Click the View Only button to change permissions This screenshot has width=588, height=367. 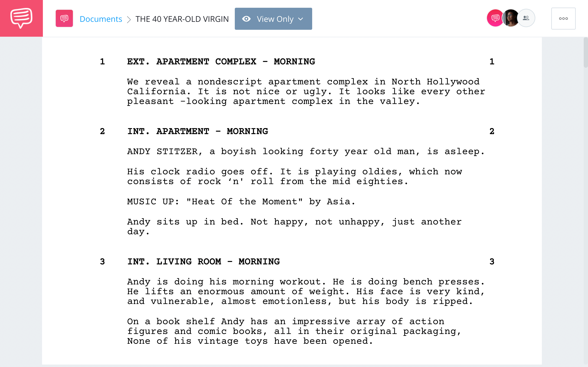click(273, 19)
